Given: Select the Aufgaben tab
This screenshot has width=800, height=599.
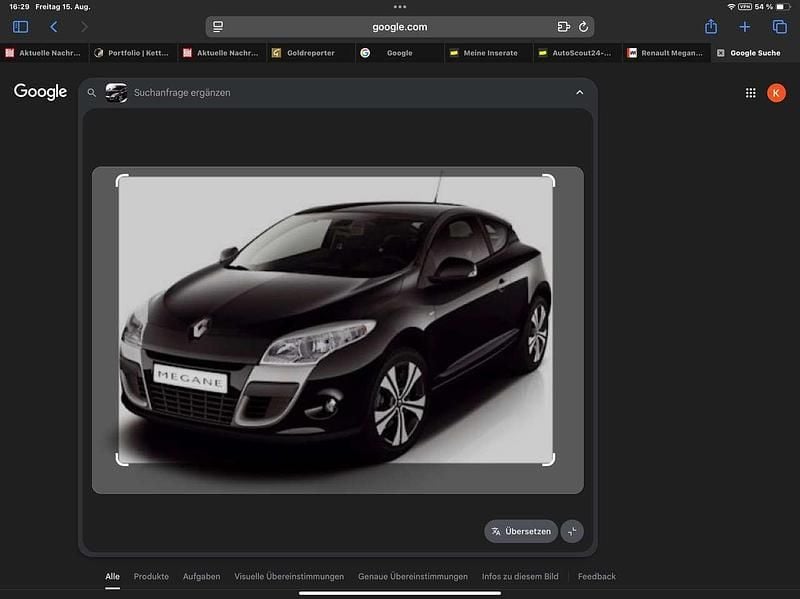Looking at the screenshot, I should click(202, 576).
